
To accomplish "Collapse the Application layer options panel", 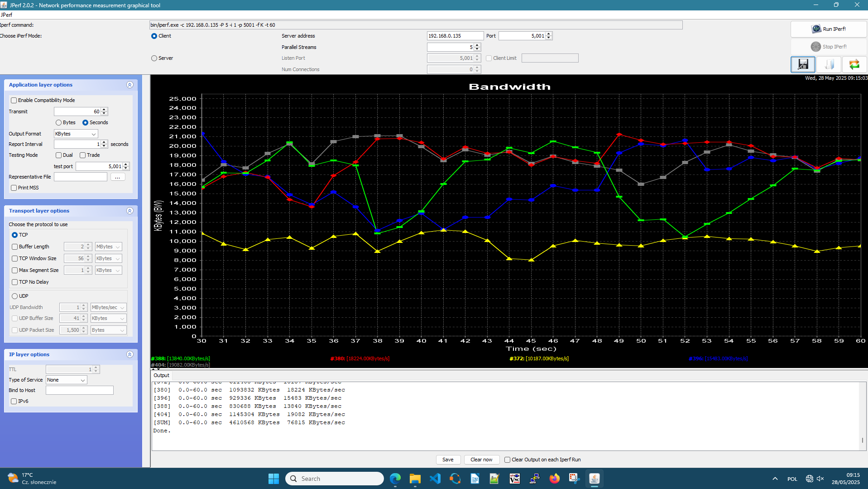I will (130, 85).
